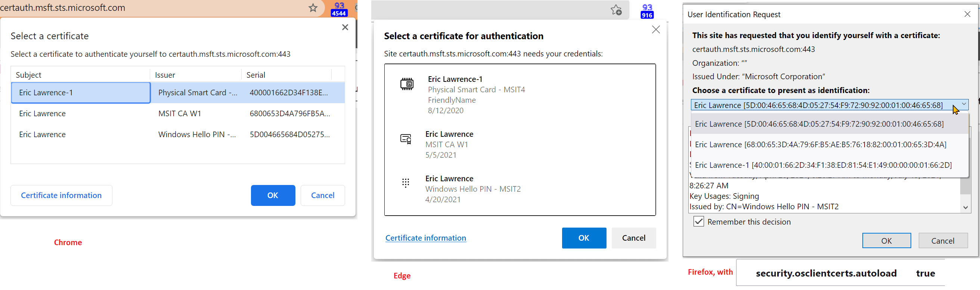
Task: Click the Physical Smart Card - MSIT4 text in Edge
Action: click(x=476, y=89)
